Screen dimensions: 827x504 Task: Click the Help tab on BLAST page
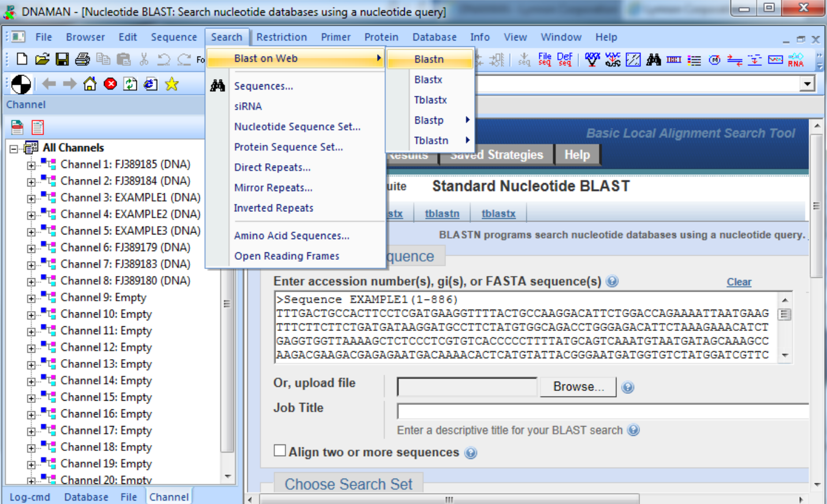pyautogui.click(x=577, y=155)
